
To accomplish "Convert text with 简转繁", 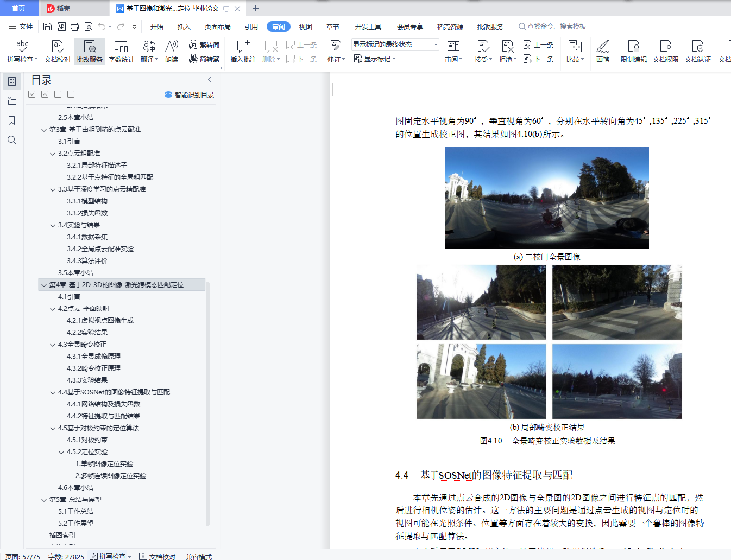I will point(204,59).
